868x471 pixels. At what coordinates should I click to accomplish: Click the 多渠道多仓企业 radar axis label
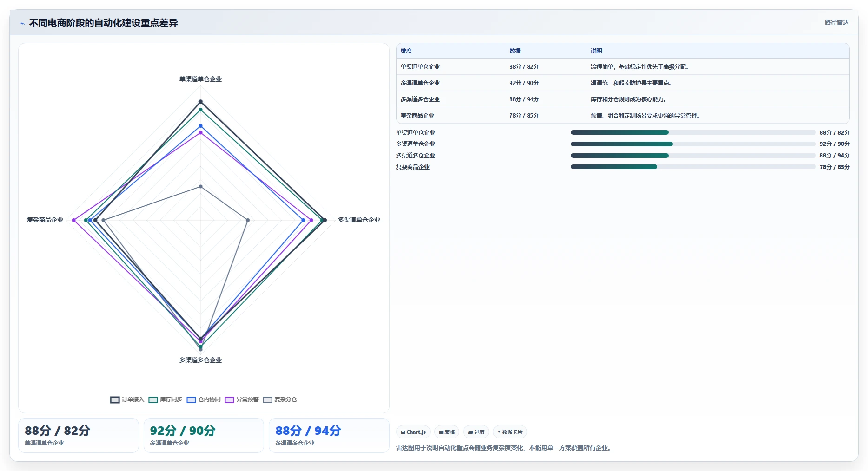[200, 360]
